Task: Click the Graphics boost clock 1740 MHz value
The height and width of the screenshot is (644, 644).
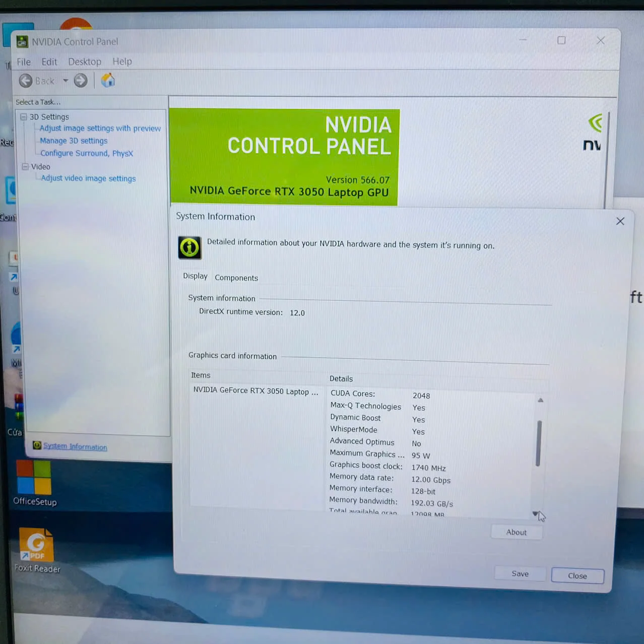Action: 428,468
